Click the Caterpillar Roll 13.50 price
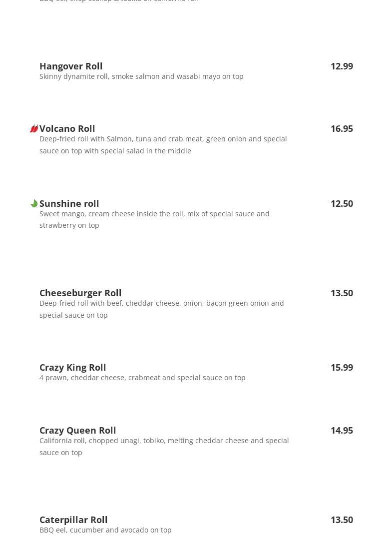 tap(342, 520)
